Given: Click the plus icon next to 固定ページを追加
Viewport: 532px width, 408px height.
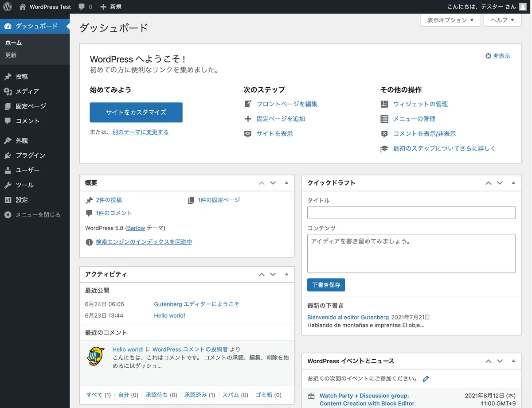Looking at the screenshot, I should coord(248,119).
